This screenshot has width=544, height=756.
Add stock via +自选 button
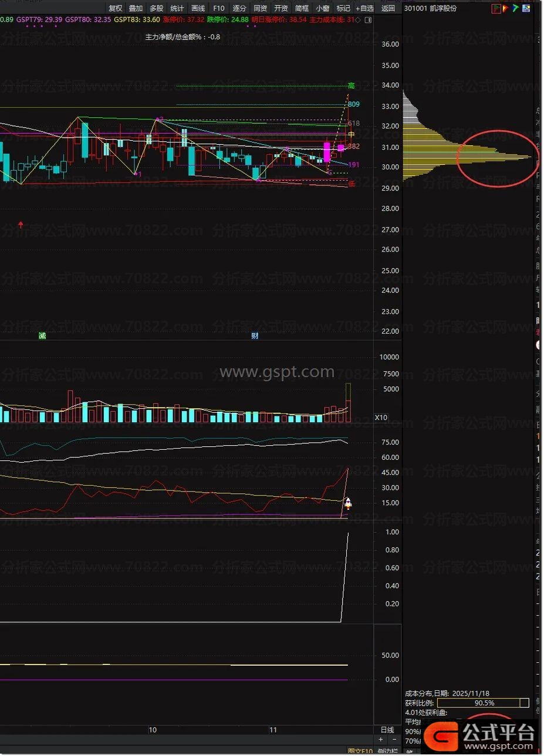(364, 8)
